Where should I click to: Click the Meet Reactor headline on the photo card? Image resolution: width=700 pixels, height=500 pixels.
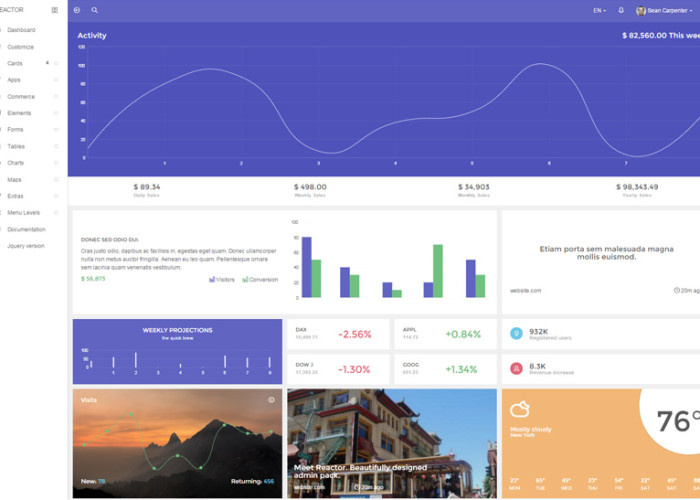(x=360, y=471)
